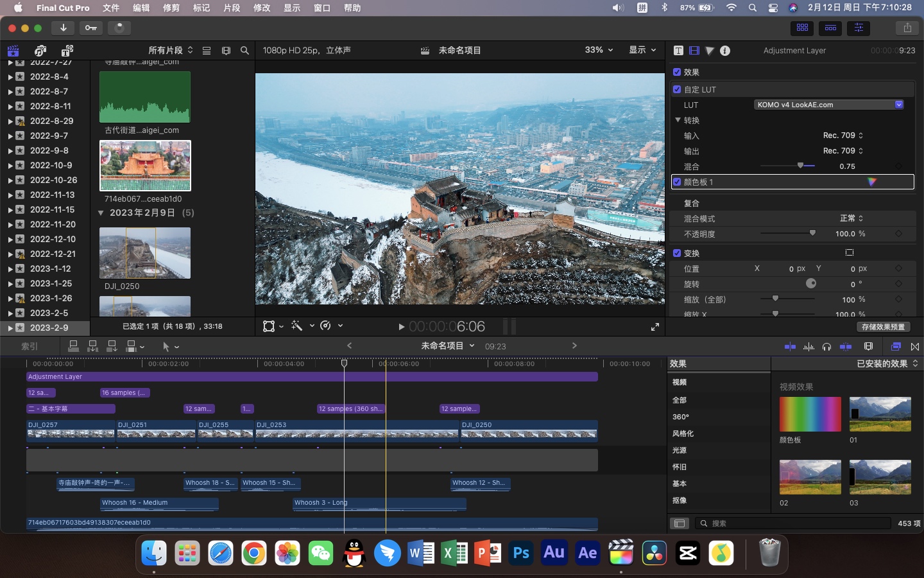Adjust the 混合 mix slider handle
The image size is (924, 578).
tap(800, 166)
